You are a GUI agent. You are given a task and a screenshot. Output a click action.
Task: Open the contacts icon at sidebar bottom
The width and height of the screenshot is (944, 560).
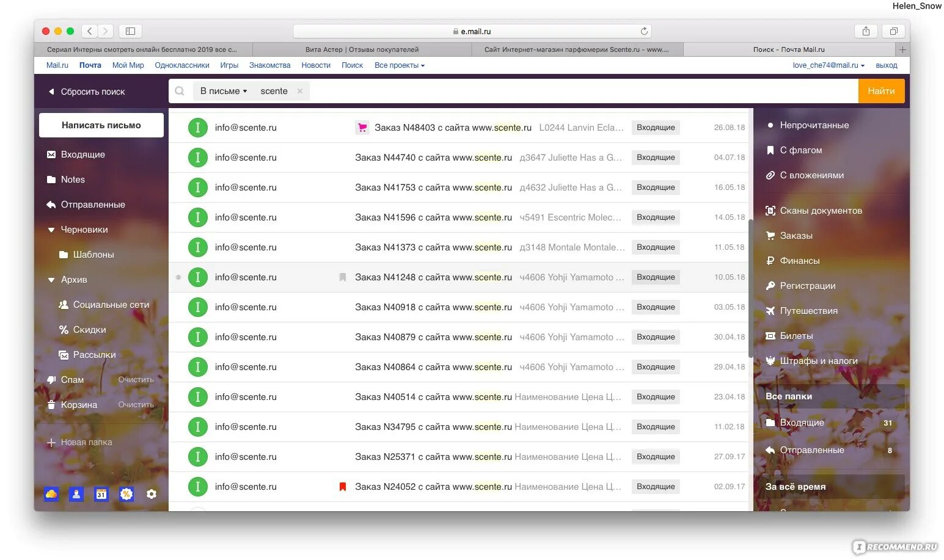(x=76, y=494)
